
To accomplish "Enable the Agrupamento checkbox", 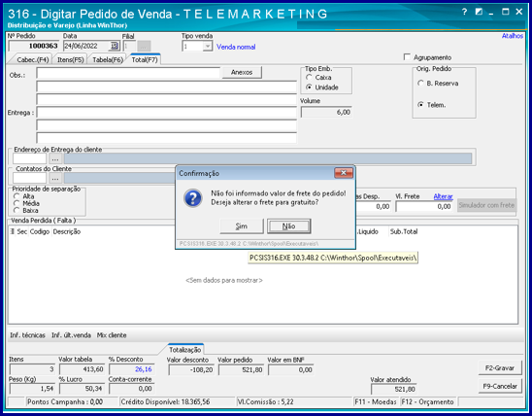I will coord(407,57).
